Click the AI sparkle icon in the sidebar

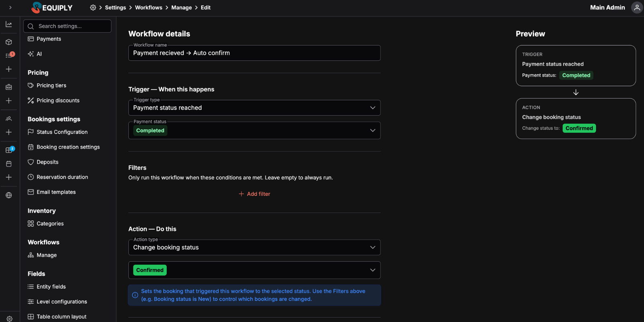(x=31, y=54)
